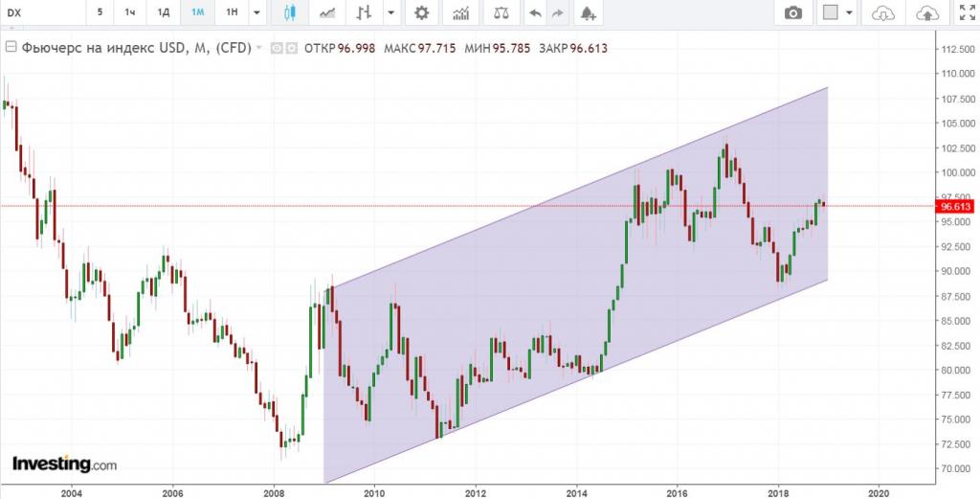980x499 pixels.
Task: Open the chart layout square dropdown
Action: coord(837,13)
